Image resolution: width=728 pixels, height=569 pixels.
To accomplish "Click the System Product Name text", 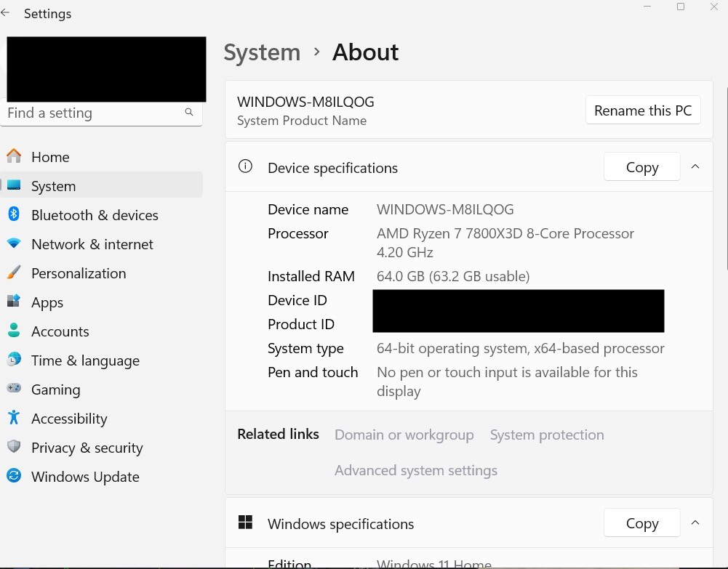I will point(302,121).
